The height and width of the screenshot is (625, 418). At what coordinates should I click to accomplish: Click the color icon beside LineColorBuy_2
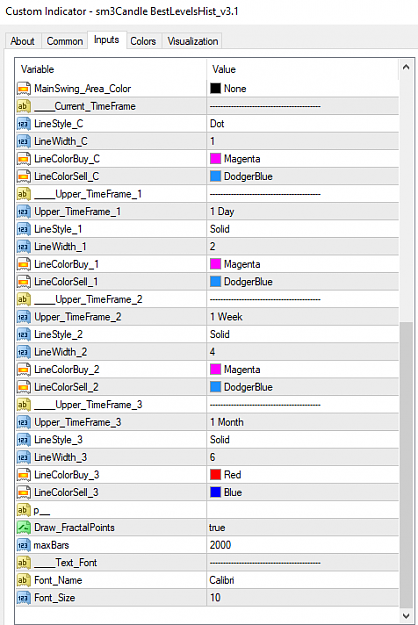(x=24, y=369)
